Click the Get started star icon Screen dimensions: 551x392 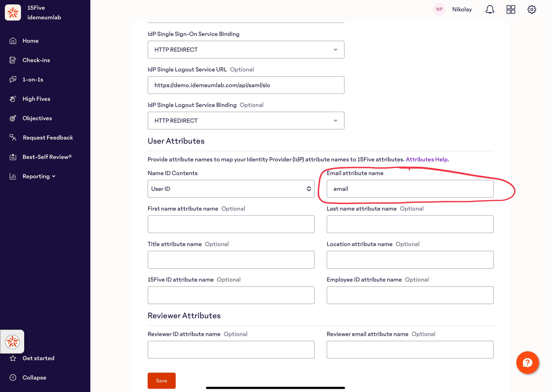13,358
